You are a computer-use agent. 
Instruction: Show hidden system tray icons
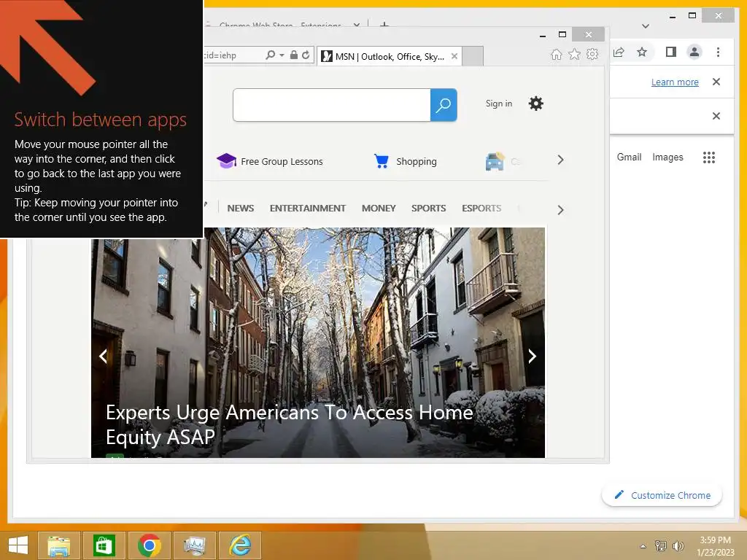(x=643, y=546)
